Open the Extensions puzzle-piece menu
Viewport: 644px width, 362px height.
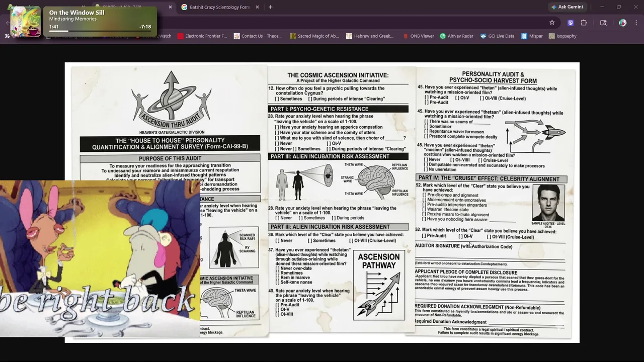click(x=584, y=23)
